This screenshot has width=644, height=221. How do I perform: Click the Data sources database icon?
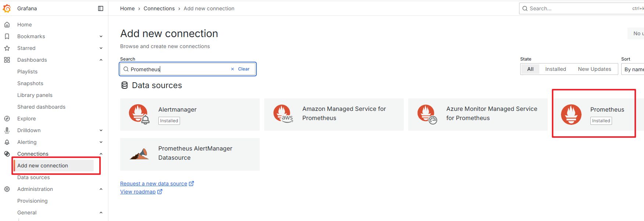point(125,85)
